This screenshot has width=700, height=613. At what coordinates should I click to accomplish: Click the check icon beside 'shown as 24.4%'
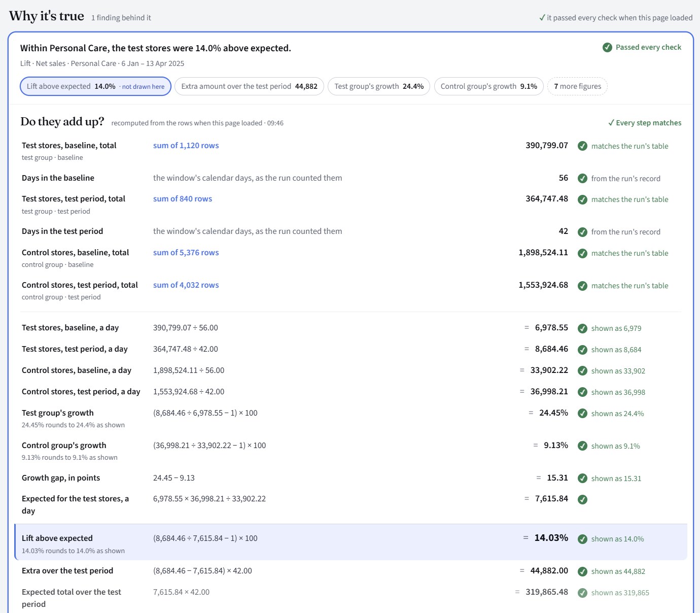[583, 414]
